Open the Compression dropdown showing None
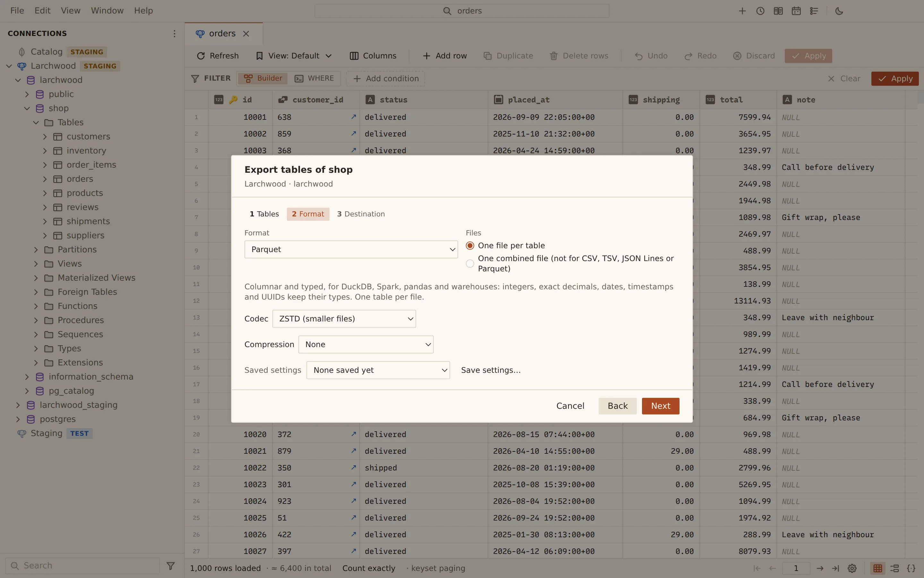This screenshot has width=924, height=578. coord(366,345)
